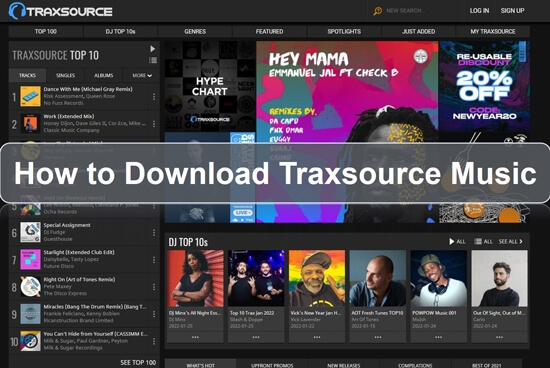
Task: Switch to the SINGLES tab
Action: [66, 75]
